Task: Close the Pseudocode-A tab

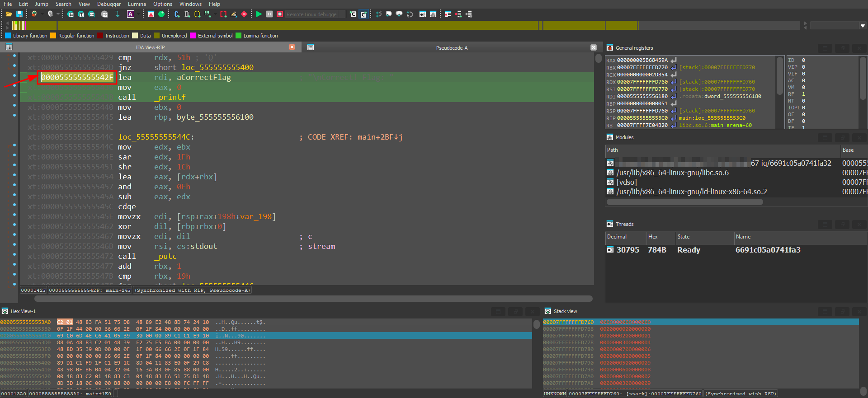Action: (594, 47)
